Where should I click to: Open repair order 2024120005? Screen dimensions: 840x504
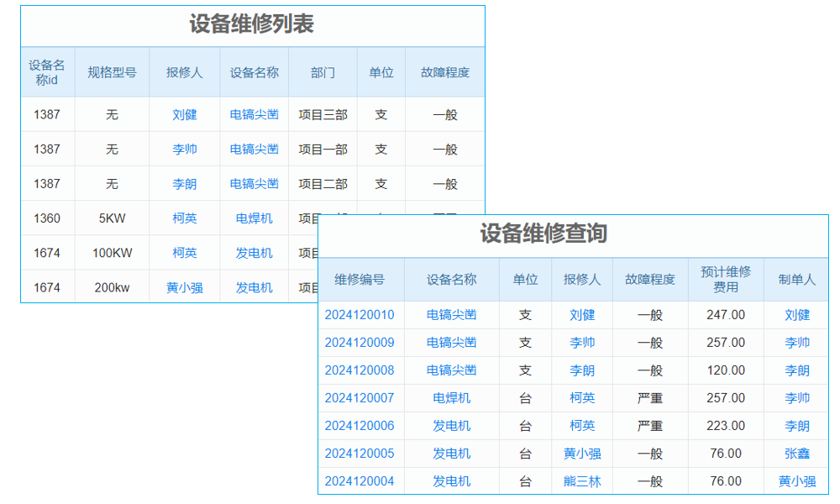361,454
